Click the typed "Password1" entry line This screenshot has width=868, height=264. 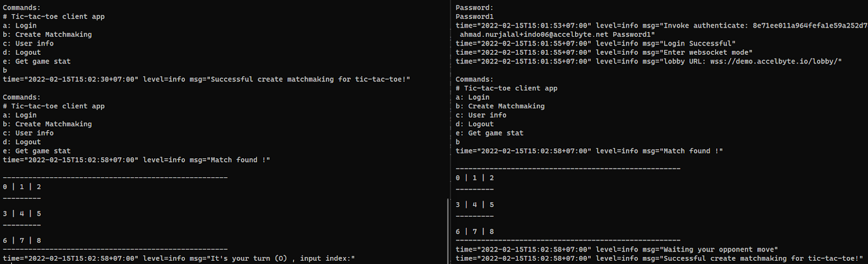pyautogui.click(x=475, y=17)
